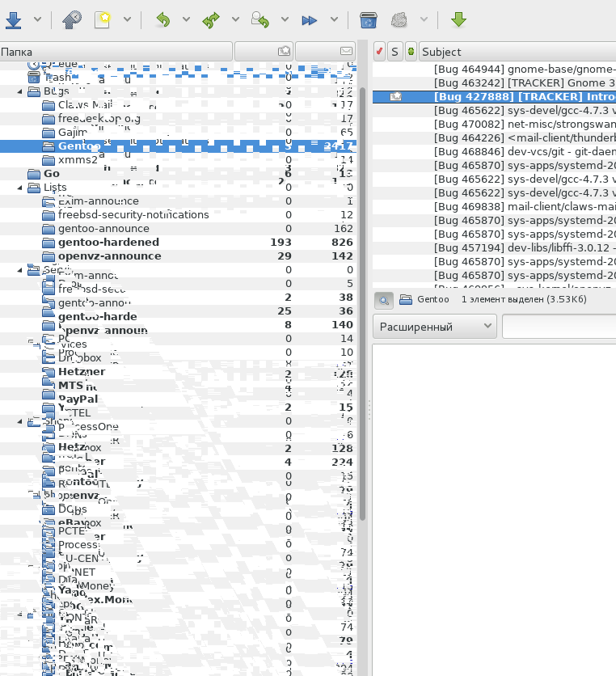This screenshot has height=676, width=616.
Task: Click the Send queued messages icon
Action: [69, 20]
